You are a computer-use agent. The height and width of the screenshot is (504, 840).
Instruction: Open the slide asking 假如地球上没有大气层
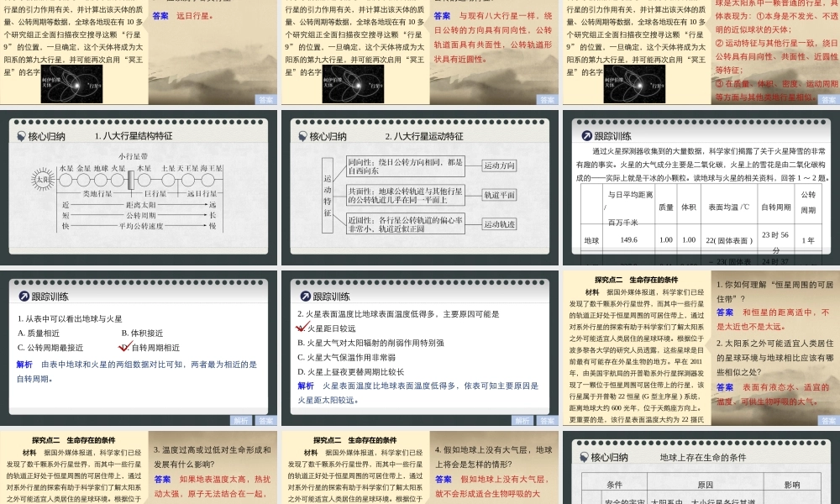click(x=420, y=467)
